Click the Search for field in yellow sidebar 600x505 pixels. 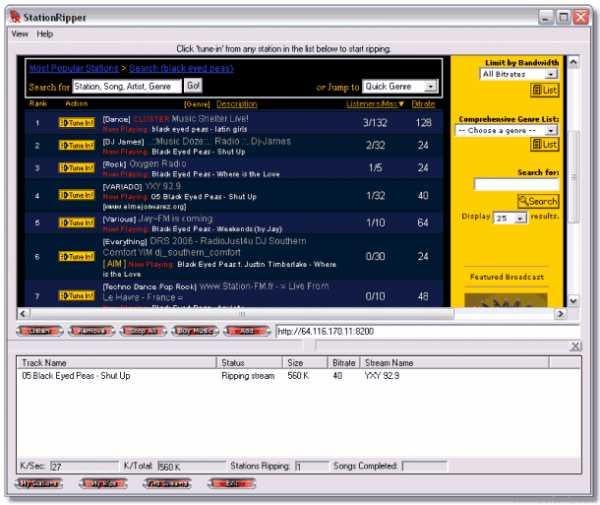(x=516, y=185)
